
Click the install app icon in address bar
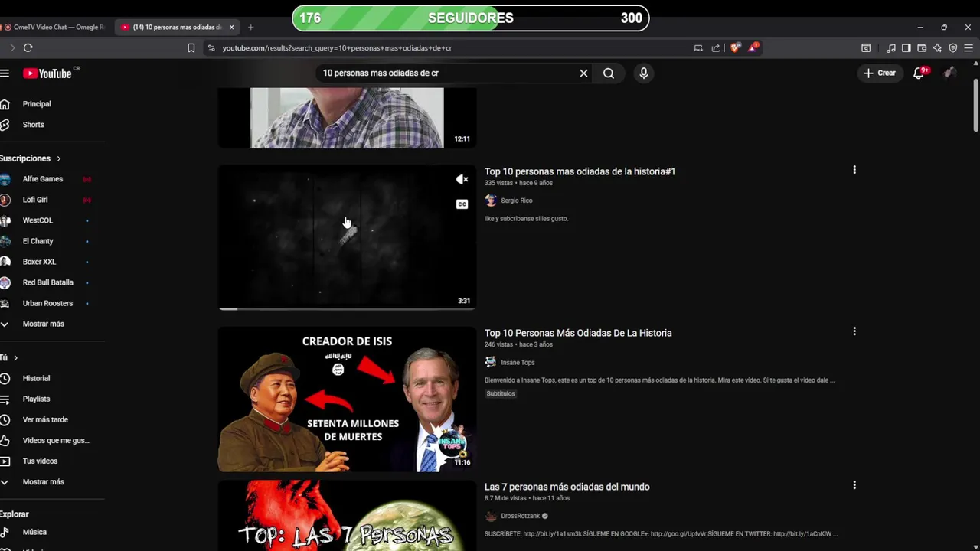[698, 47]
